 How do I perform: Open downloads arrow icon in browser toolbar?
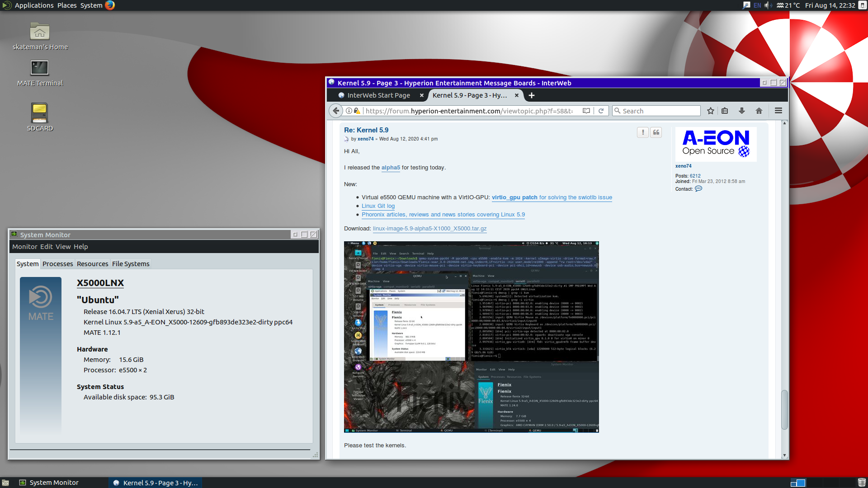(742, 111)
